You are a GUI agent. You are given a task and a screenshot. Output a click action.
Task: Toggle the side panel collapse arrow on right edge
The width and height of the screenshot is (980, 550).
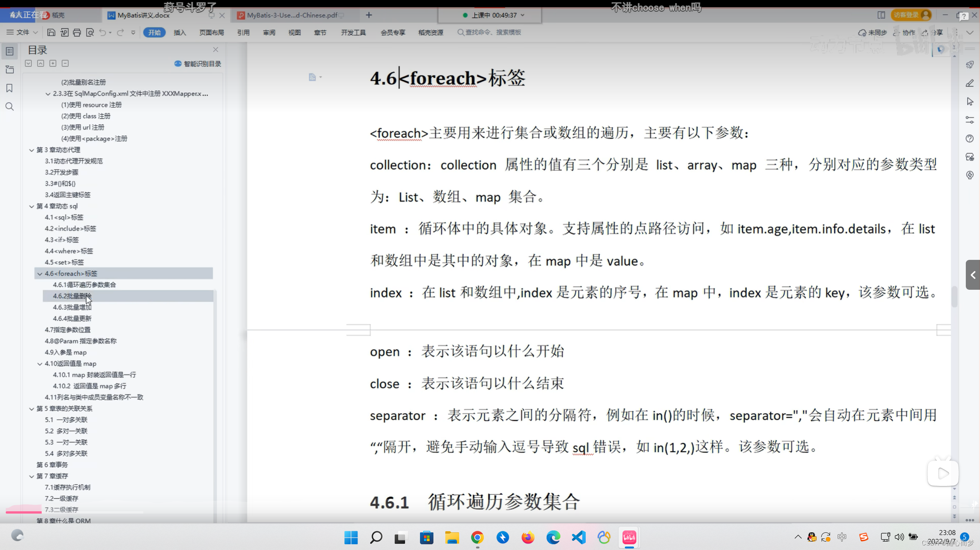point(973,275)
